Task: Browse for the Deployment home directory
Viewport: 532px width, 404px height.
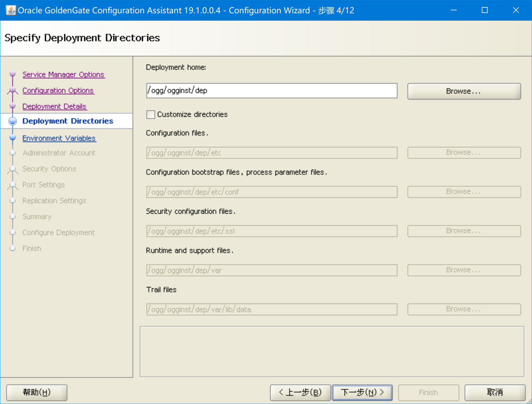Action: click(464, 91)
